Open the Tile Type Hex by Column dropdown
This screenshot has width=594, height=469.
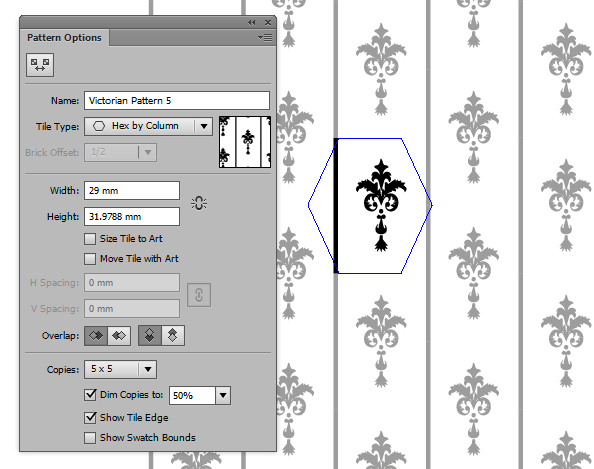pos(148,127)
